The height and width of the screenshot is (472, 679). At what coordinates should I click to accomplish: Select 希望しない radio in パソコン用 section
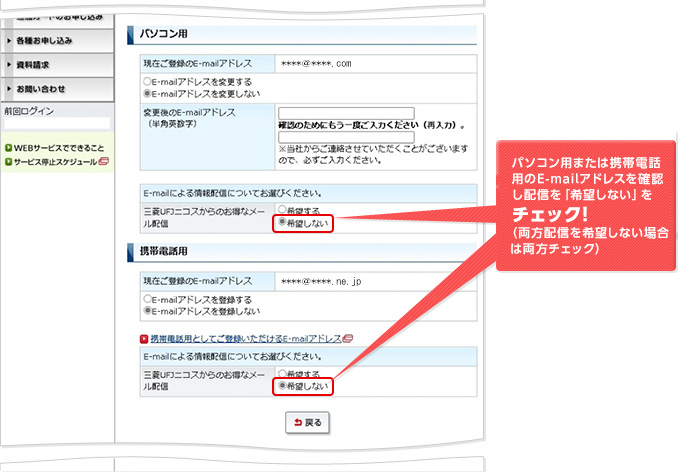[x=282, y=222]
